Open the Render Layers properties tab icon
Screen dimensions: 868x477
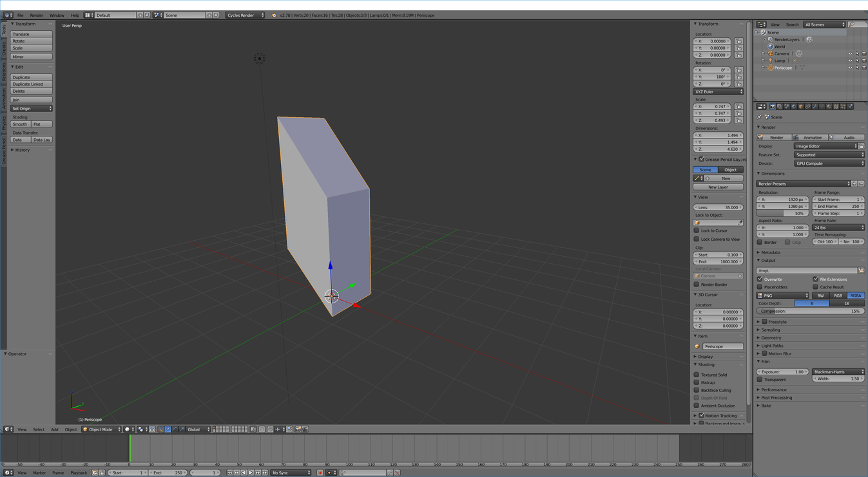pos(780,107)
